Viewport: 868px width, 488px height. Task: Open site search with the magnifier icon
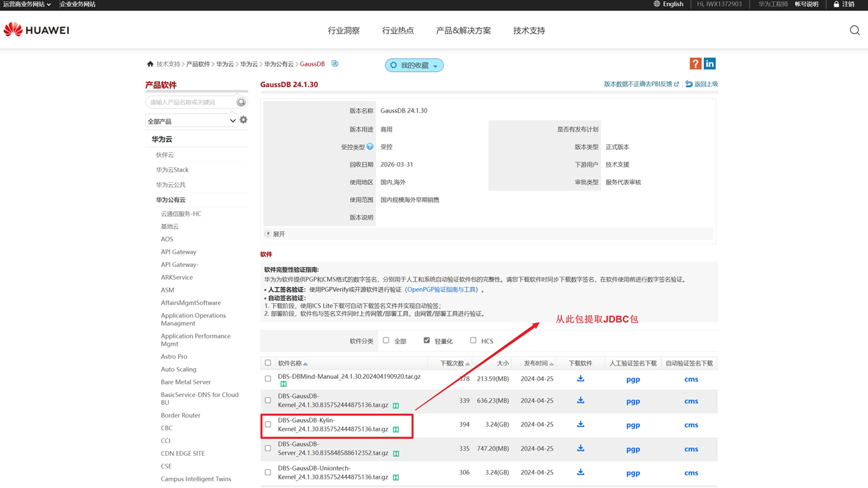pyautogui.click(x=855, y=30)
